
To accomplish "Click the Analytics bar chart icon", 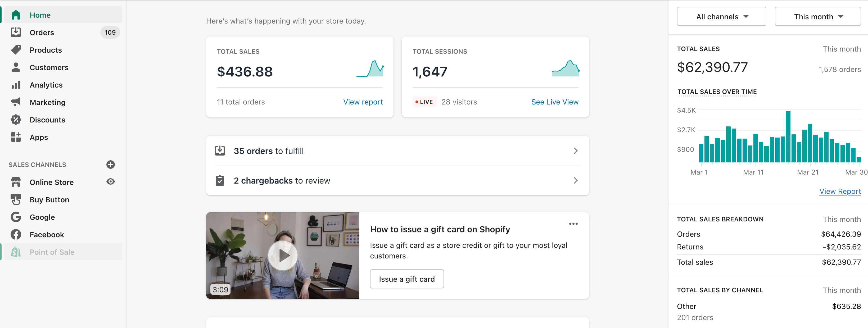I will 16,85.
